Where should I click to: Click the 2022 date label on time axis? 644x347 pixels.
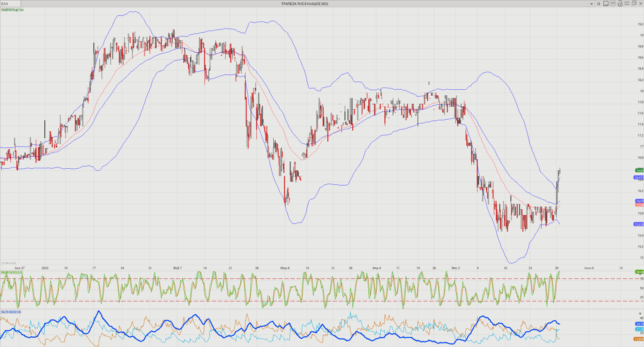45,268
